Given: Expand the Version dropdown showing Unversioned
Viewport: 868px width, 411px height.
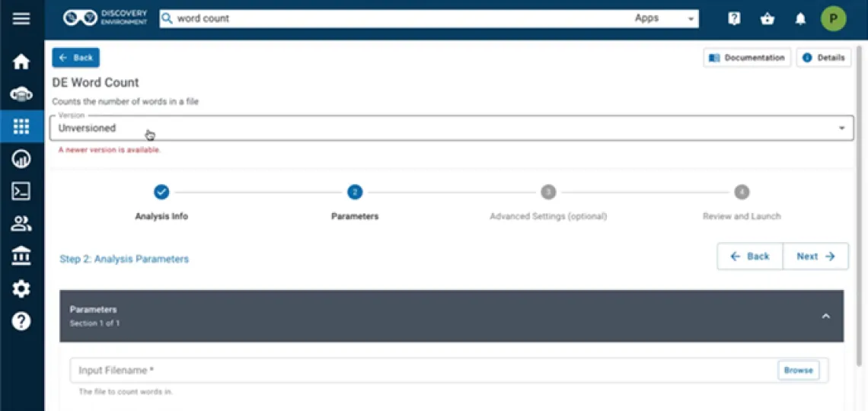Looking at the screenshot, I should pyautogui.click(x=451, y=128).
